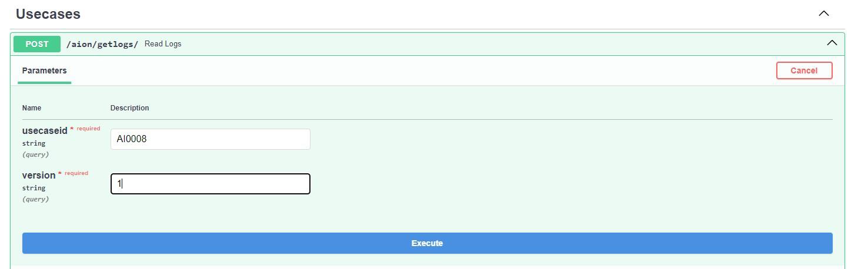This screenshot has width=868, height=269.
Task: Click the Execute button
Action: (x=427, y=243)
